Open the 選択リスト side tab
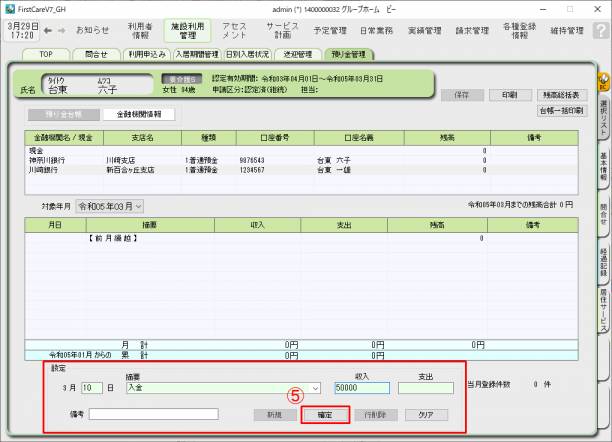This screenshot has width=612, height=442. pyautogui.click(x=603, y=120)
